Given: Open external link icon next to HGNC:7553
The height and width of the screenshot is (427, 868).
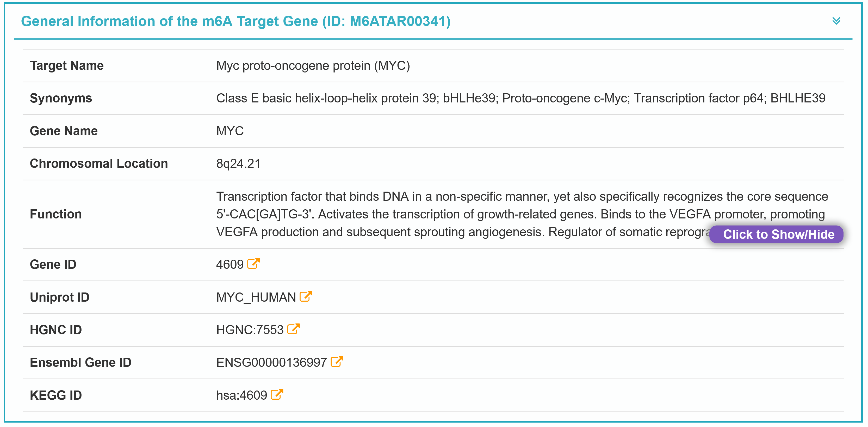Looking at the screenshot, I should pos(293,329).
